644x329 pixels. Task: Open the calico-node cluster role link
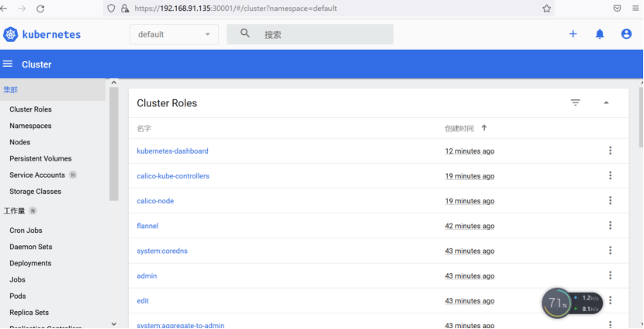coord(155,201)
